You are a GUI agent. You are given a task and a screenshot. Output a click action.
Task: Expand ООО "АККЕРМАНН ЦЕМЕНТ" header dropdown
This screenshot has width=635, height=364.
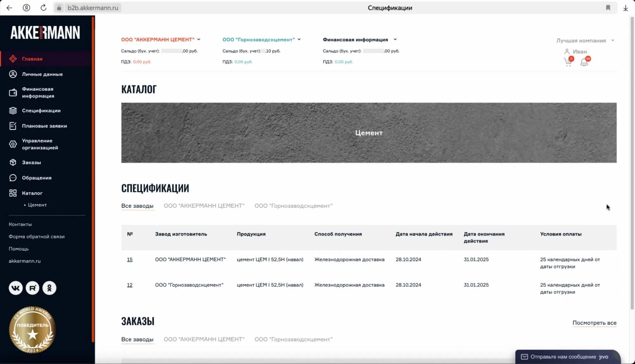(x=199, y=39)
